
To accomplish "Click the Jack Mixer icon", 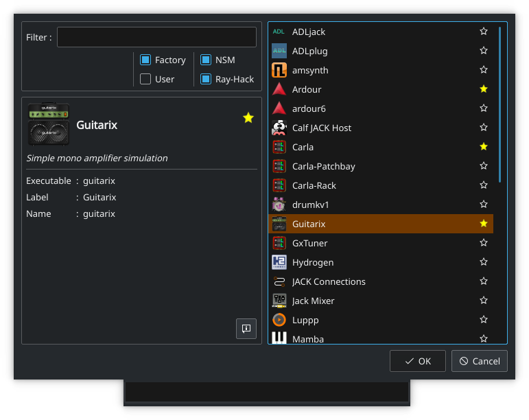I will (x=279, y=301).
